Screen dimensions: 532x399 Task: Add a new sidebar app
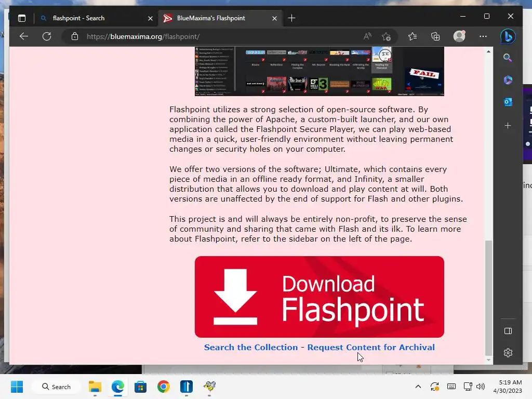508,126
